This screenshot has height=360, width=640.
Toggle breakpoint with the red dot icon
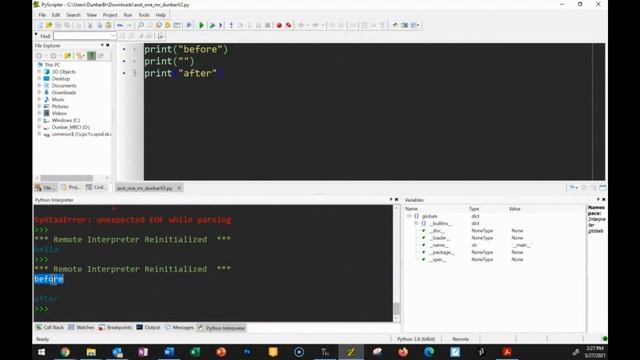coord(279,25)
